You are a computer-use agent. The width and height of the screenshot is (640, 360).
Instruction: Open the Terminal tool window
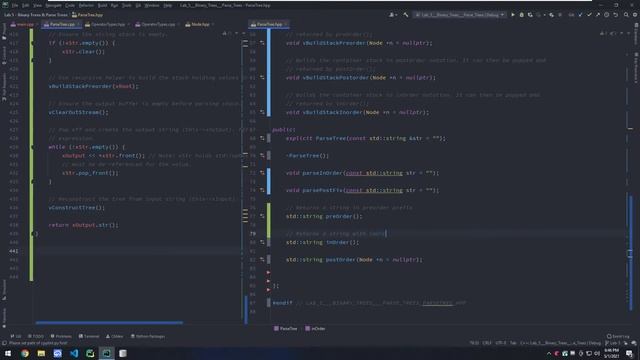89,336
